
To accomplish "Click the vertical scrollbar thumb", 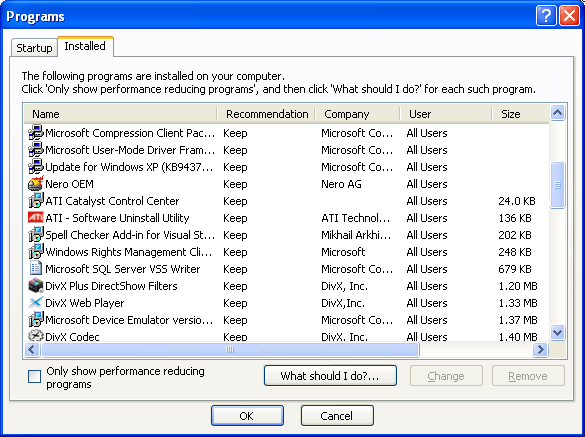I will pyautogui.click(x=557, y=185).
